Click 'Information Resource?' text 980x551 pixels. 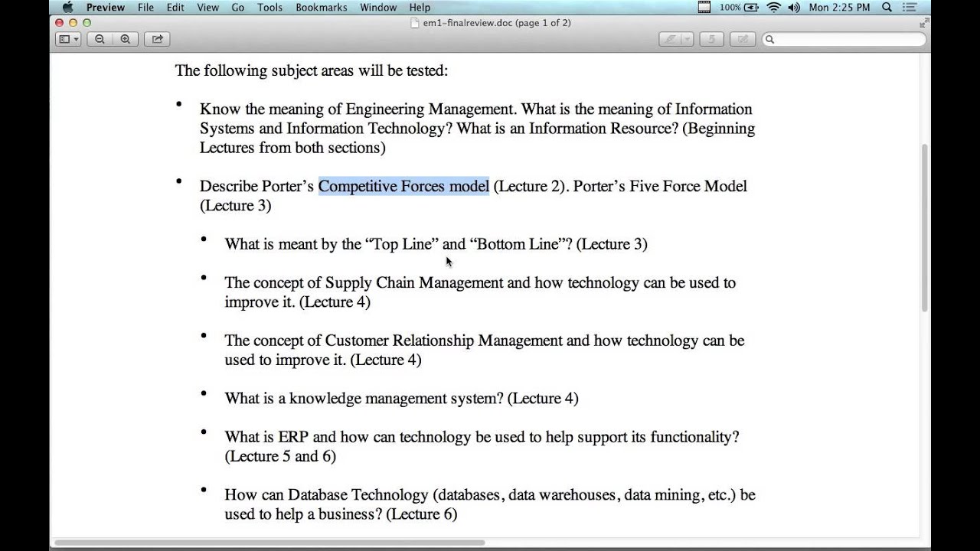coord(603,129)
